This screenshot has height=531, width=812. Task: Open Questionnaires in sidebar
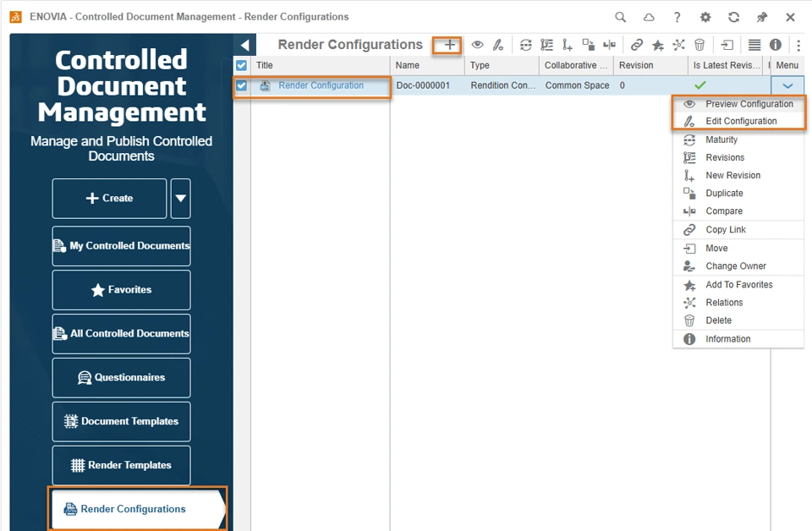(121, 378)
